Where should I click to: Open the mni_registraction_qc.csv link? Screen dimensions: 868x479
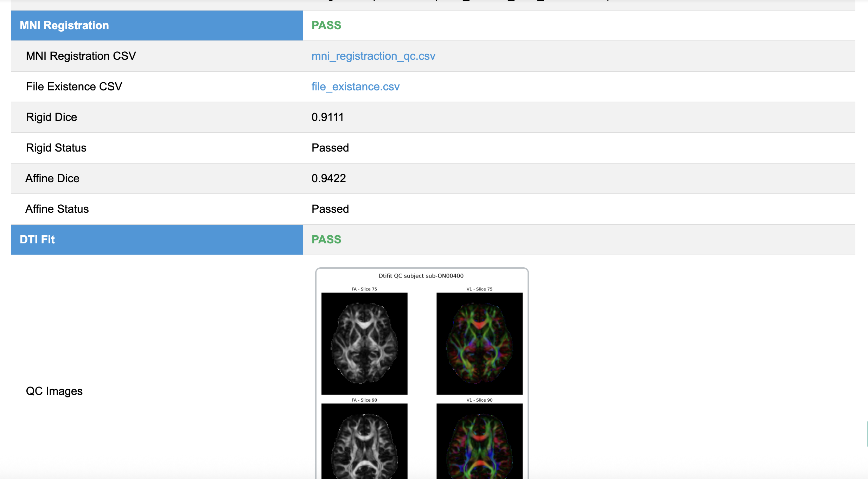tap(373, 56)
